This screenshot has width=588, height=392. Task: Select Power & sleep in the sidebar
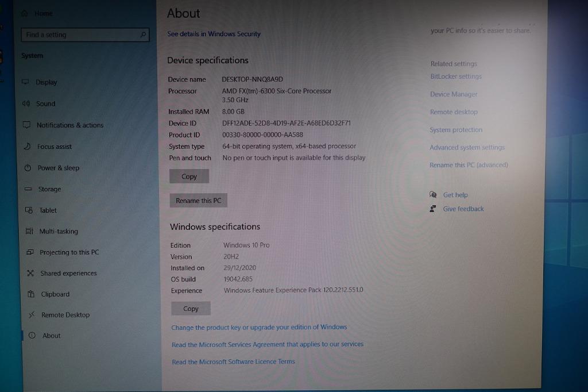59,168
